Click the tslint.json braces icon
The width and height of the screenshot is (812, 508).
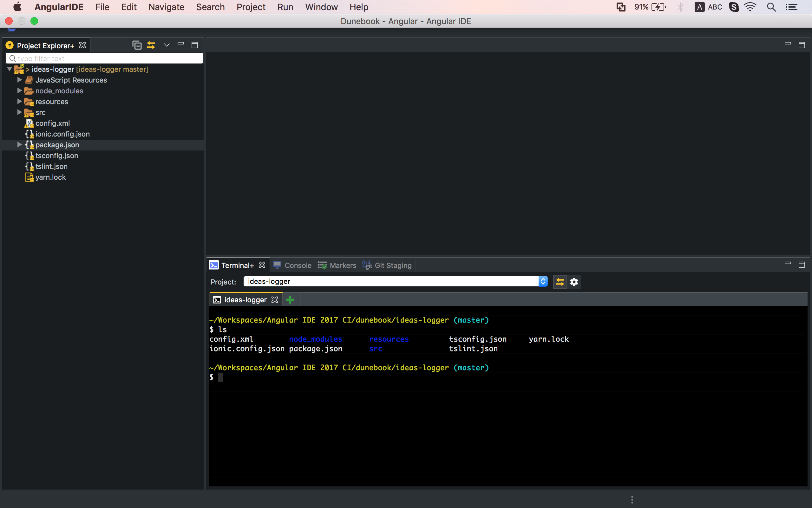pos(29,166)
